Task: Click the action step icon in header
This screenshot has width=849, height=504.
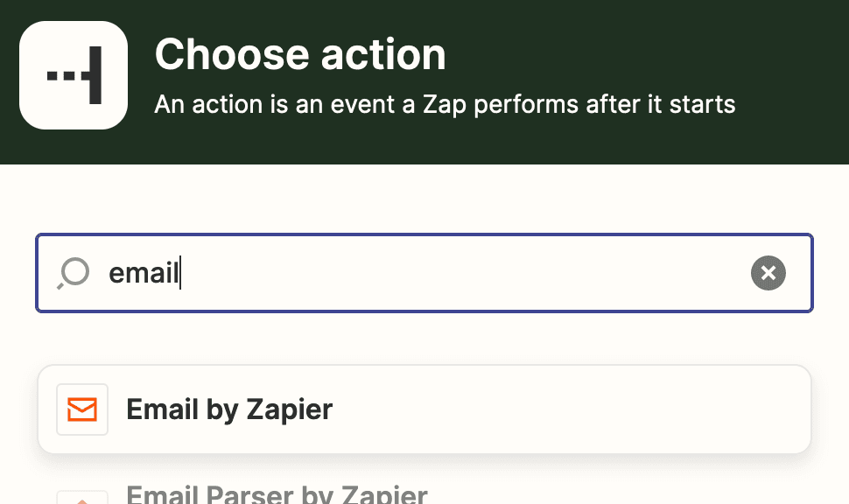Action: tap(74, 75)
